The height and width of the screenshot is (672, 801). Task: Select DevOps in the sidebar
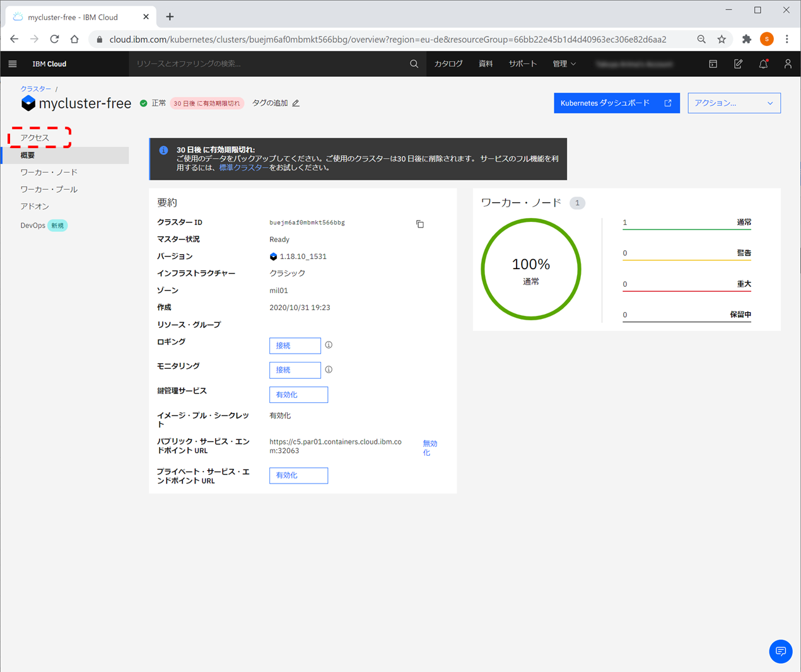tap(33, 226)
